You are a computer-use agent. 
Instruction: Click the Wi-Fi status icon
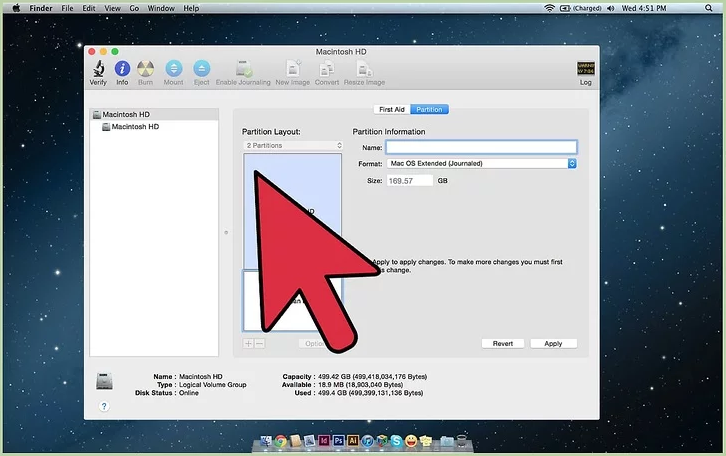click(549, 8)
